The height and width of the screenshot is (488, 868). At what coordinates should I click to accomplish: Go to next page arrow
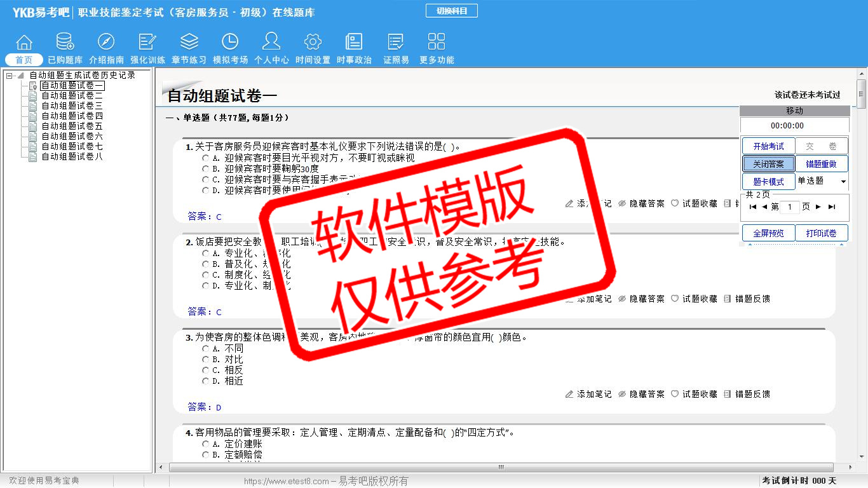[818, 207]
